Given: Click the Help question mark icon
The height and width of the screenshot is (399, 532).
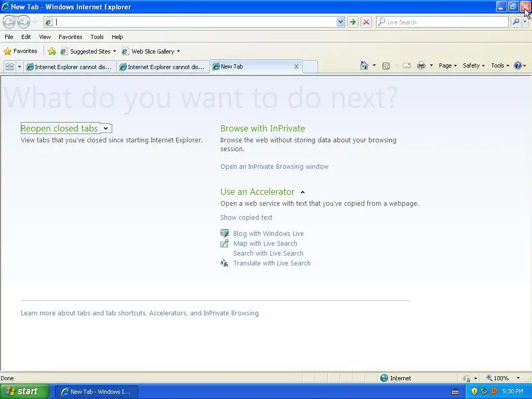Looking at the screenshot, I should [x=518, y=65].
